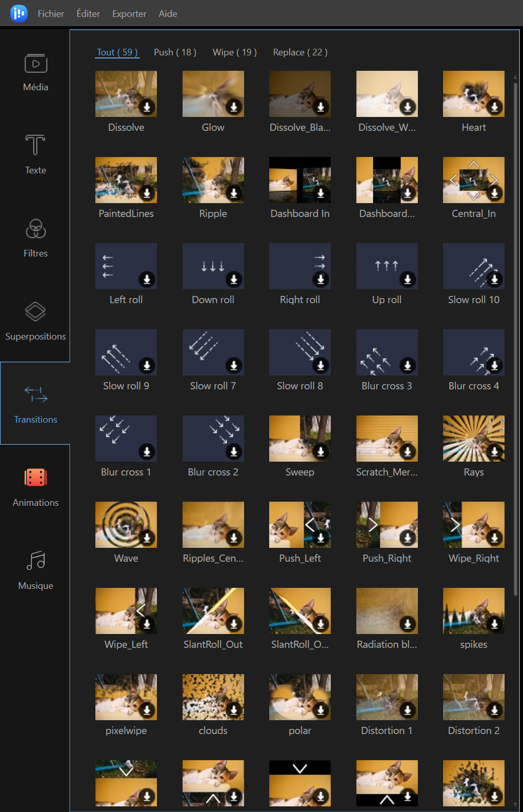This screenshot has height=812, width=523.
Task: Download the Down roll transition
Action: click(x=234, y=279)
